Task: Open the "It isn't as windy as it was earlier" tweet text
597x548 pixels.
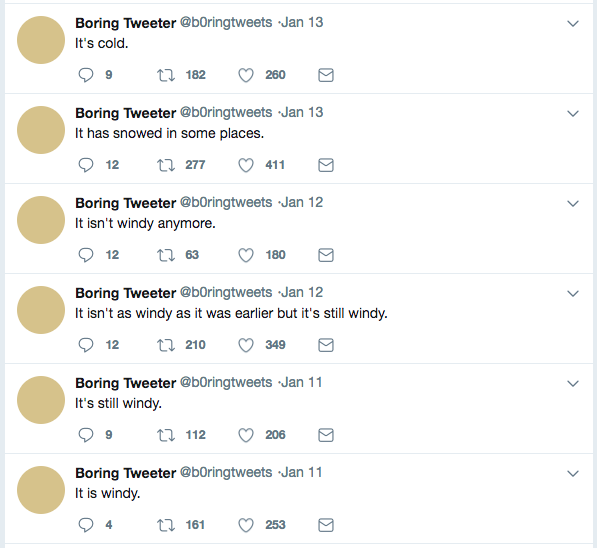Action: point(231,313)
